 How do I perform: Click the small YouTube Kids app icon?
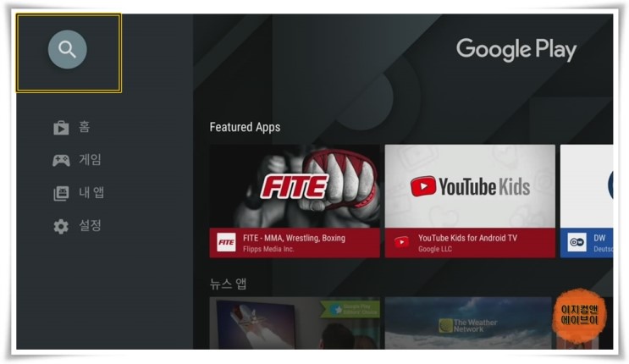(x=401, y=242)
